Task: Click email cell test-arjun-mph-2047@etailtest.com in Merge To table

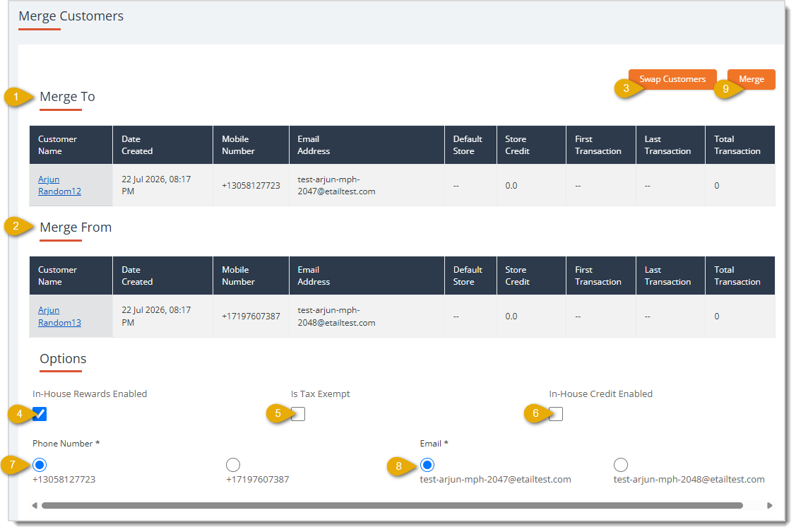Action: pyautogui.click(x=367, y=185)
